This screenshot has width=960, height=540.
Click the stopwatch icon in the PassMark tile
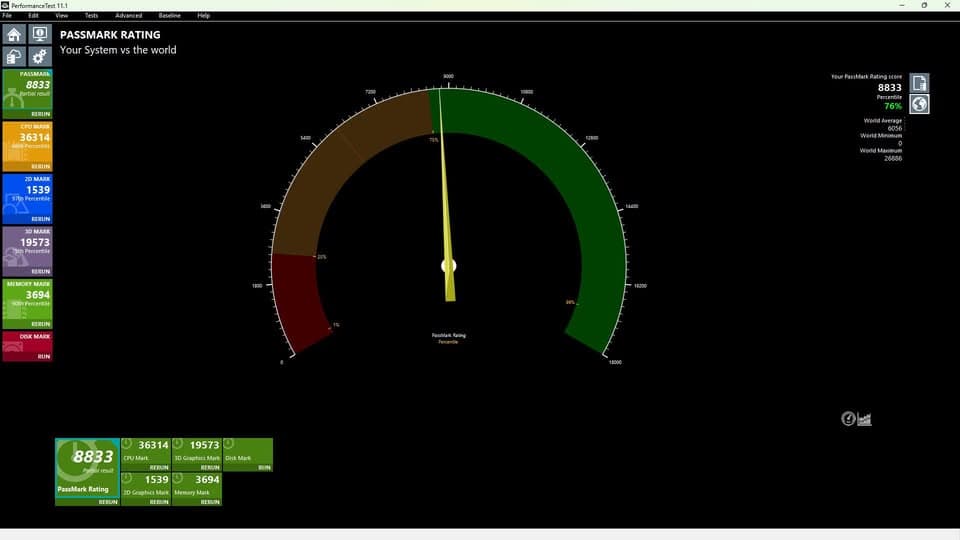pyautogui.click(x=13, y=99)
